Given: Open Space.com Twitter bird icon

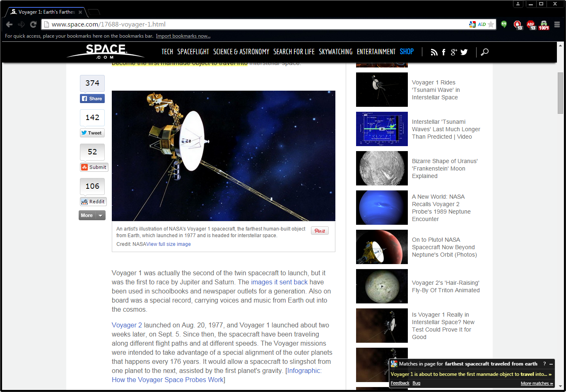Looking at the screenshot, I should [x=464, y=52].
